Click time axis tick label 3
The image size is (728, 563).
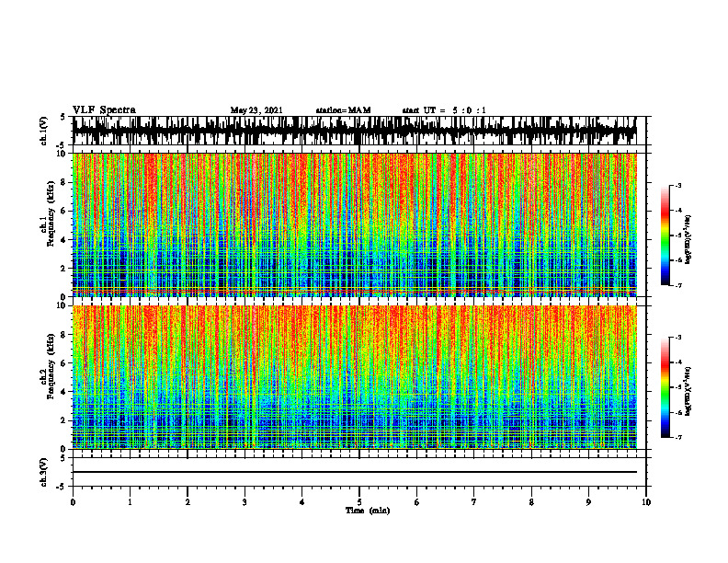(245, 502)
